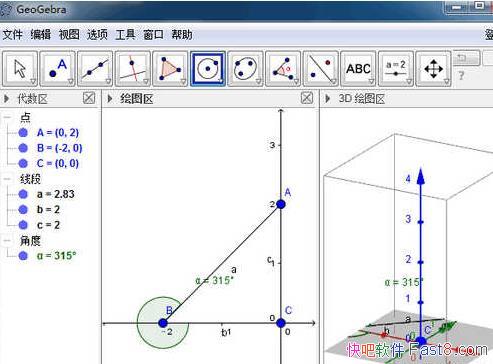Image resolution: width=493 pixels, height=364 pixels.
Task: Click the blue z-axis arrow in 3D view
Action: coord(421,177)
